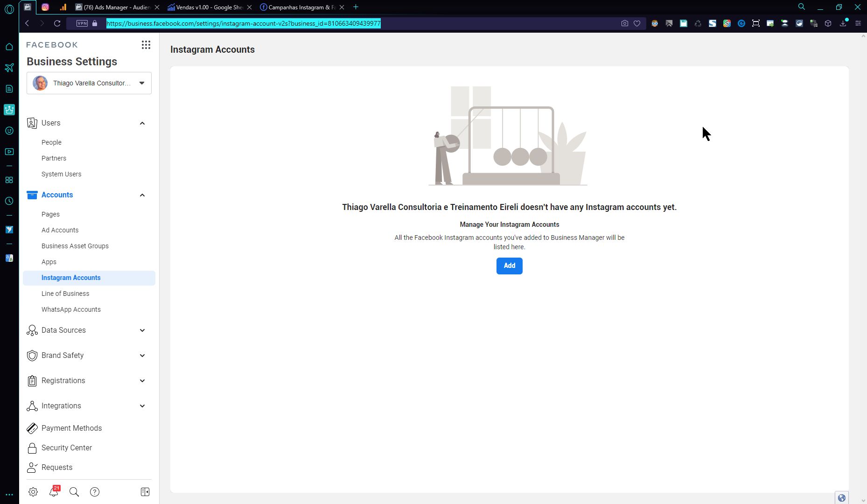Bookmark page with the heart icon
This screenshot has height=504, width=867.
coord(637,23)
